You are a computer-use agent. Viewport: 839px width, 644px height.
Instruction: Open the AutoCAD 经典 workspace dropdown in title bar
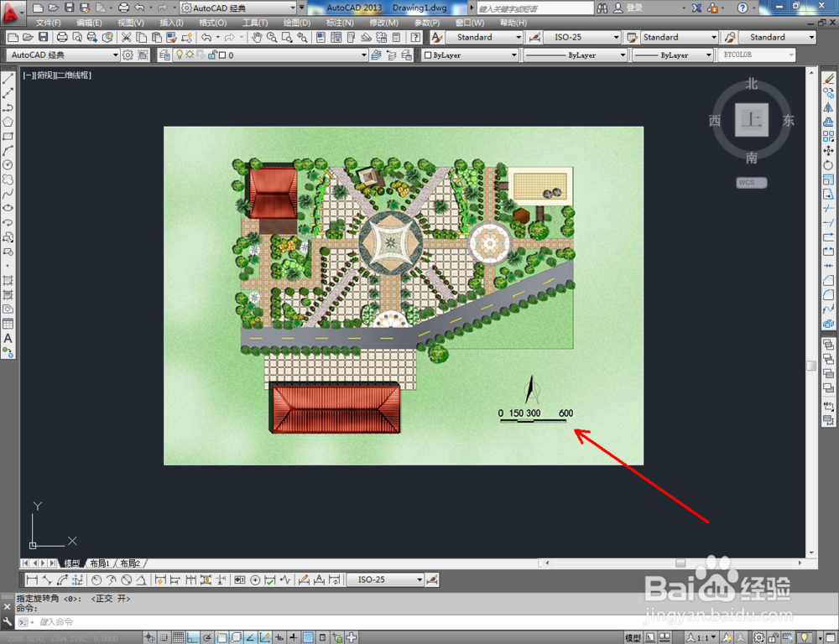tap(238, 8)
